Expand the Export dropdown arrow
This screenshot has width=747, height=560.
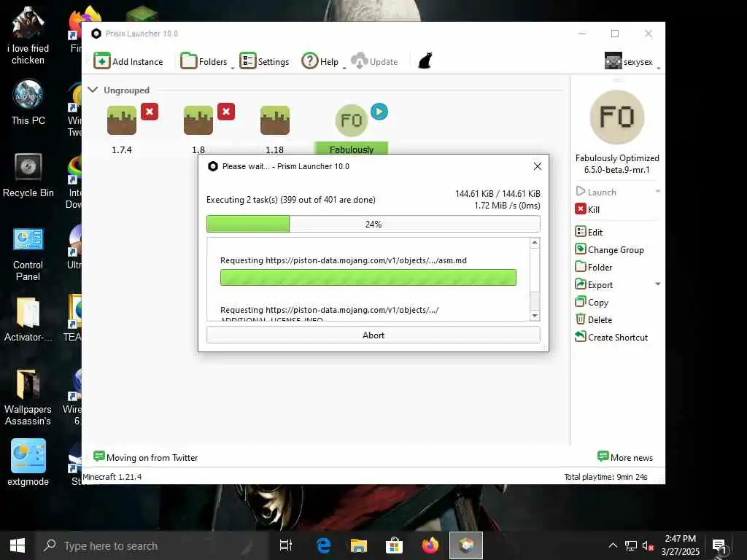(x=658, y=284)
